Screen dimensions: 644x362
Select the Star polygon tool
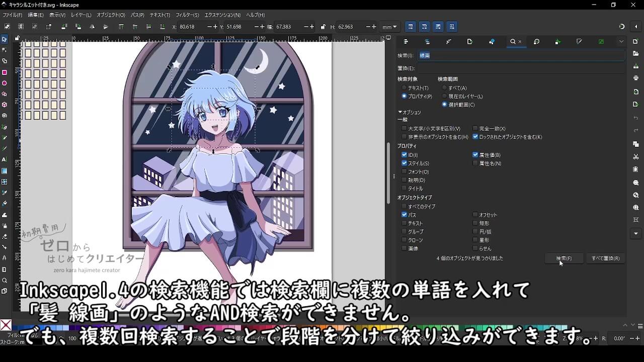(5, 94)
